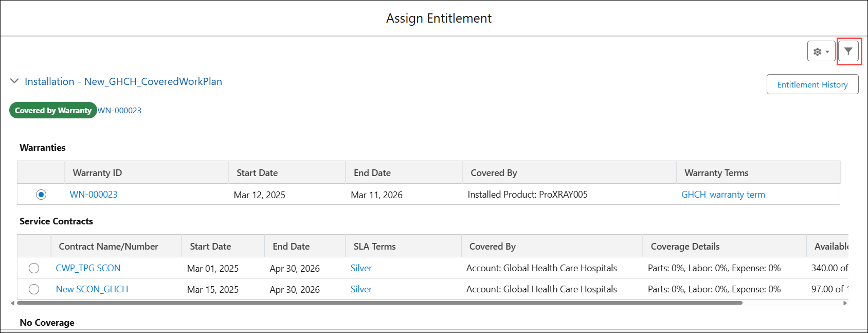
Task: Click the Entitlement History button
Action: [812, 84]
